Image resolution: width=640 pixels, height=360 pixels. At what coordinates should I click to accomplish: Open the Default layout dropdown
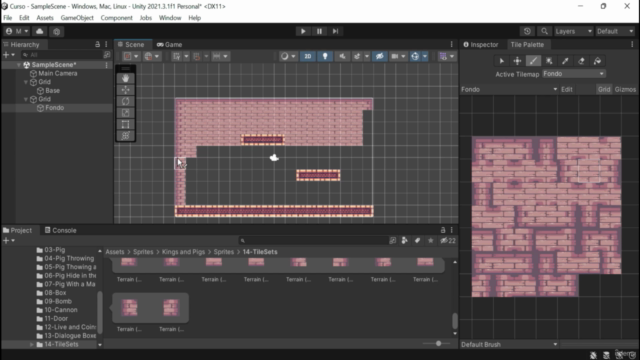(x=615, y=31)
